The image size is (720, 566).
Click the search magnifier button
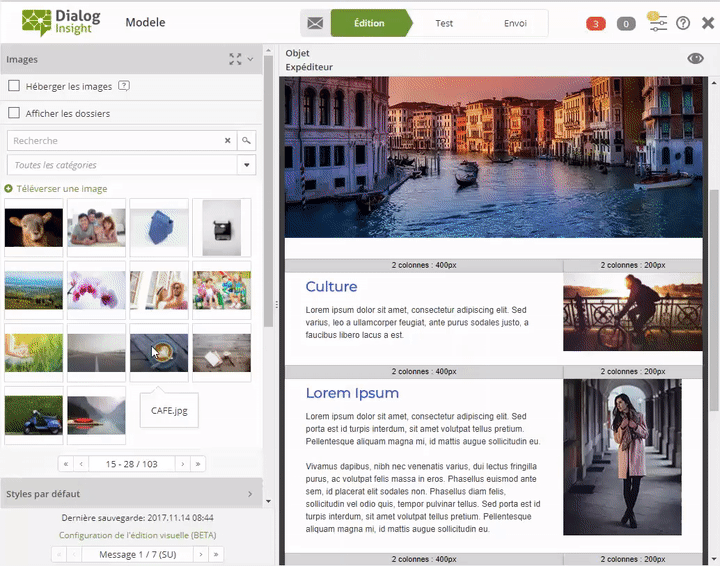247,140
